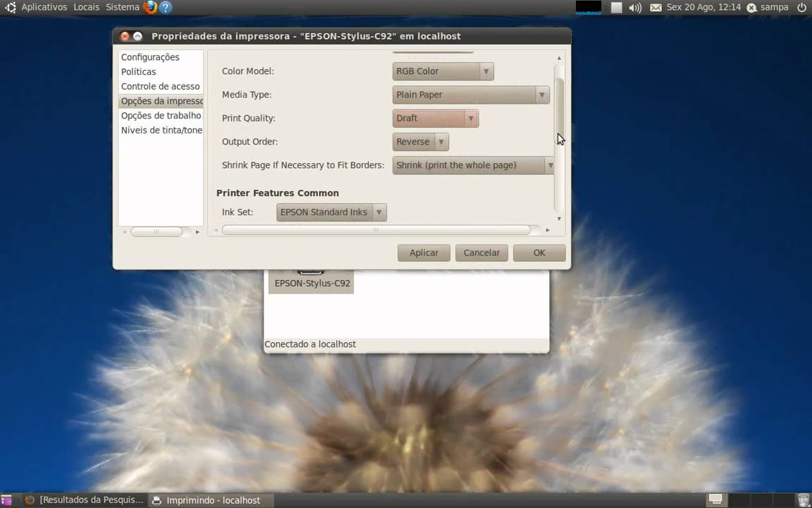Image resolution: width=812 pixels, height=508 pixels.
Task: Switch to Resultados da Pesquisa taskbar window
Action: (x=85, y=500)
